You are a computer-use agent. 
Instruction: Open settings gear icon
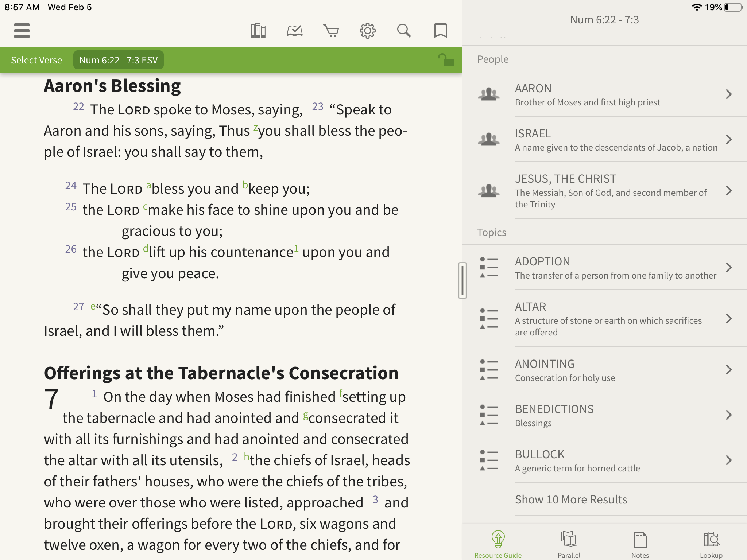tap(367, 31)
